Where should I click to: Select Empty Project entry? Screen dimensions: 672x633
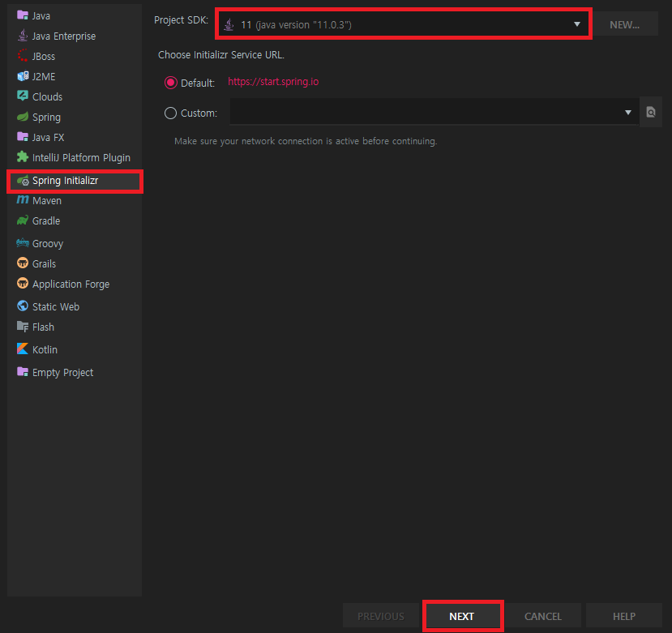click(x=75, y=373)
